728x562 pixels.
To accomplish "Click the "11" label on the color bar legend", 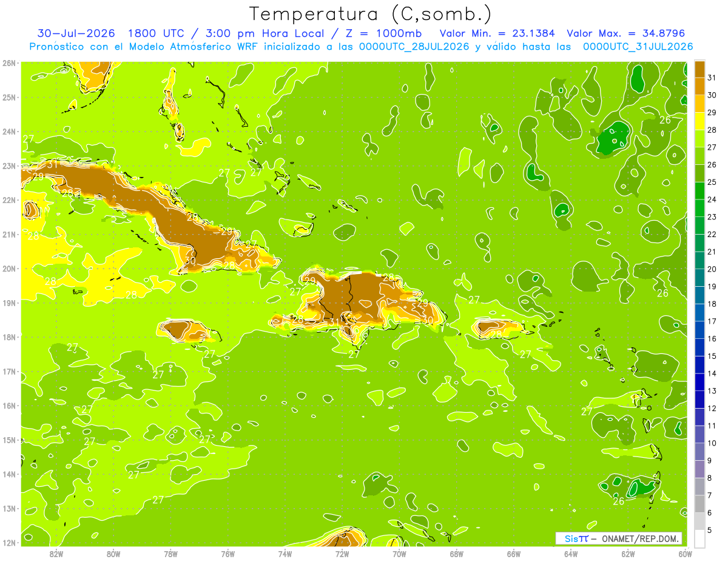I will tap(712, 426).
